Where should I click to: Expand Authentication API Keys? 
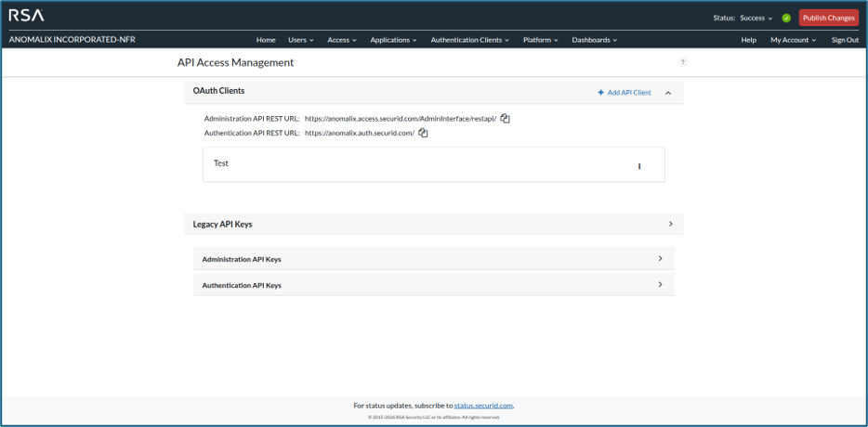coord(660,285)
